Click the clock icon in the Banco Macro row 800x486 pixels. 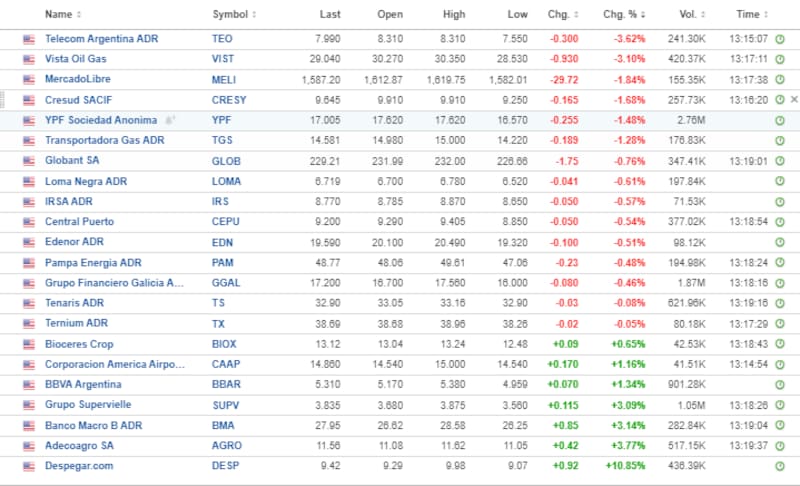tap(780, 426)
